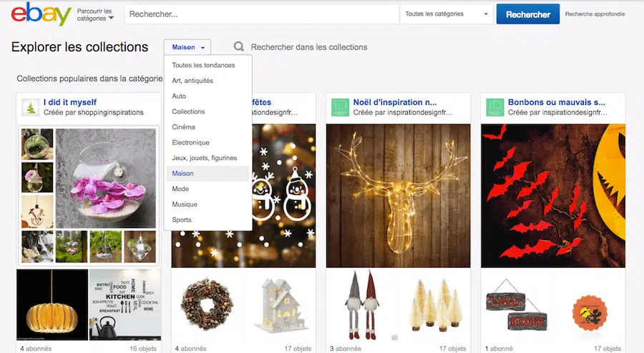Click the Rechercher dans les collections field
Viewport: 644px width, 353px height.
pyautogui.click(x=309, y=47)
